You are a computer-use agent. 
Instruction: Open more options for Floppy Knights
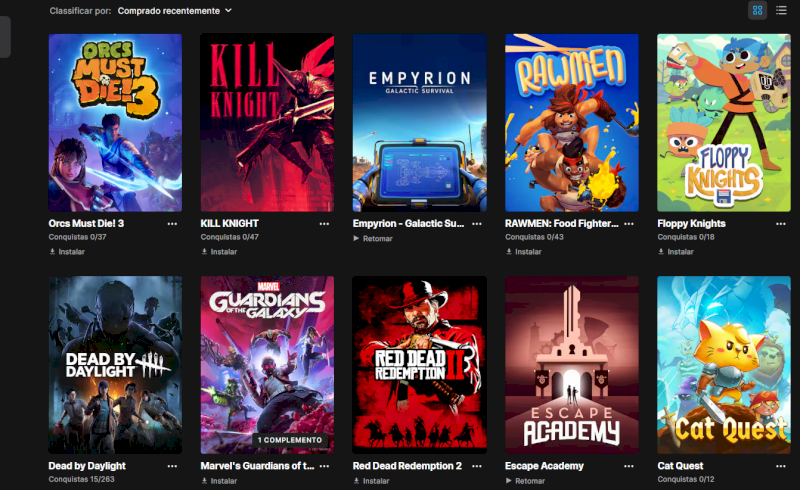[x=781, y=224]
